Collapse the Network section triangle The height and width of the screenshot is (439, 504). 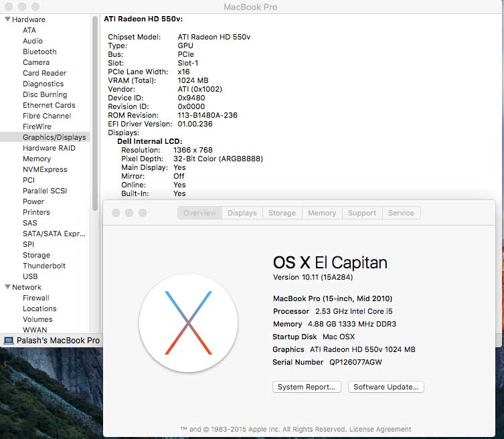tap(8, 287)
